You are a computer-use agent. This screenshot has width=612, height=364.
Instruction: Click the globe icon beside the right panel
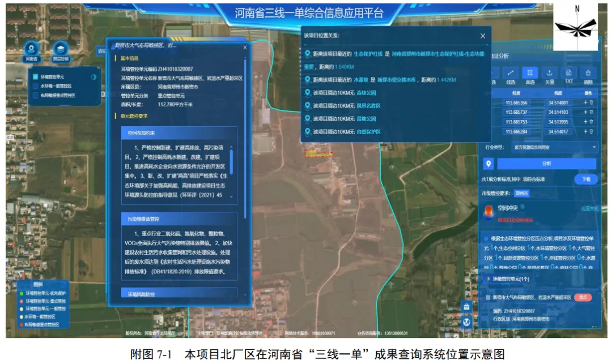coord(466,322)
